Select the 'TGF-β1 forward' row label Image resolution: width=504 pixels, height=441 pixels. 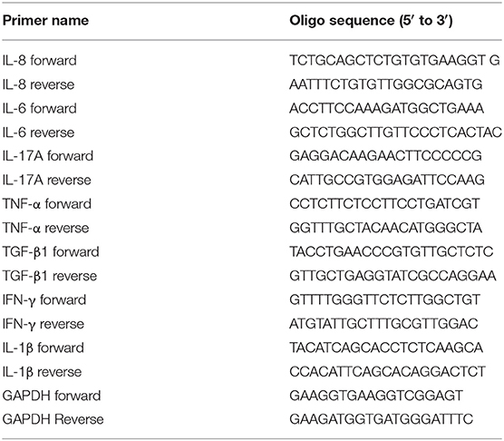(51, 252)
